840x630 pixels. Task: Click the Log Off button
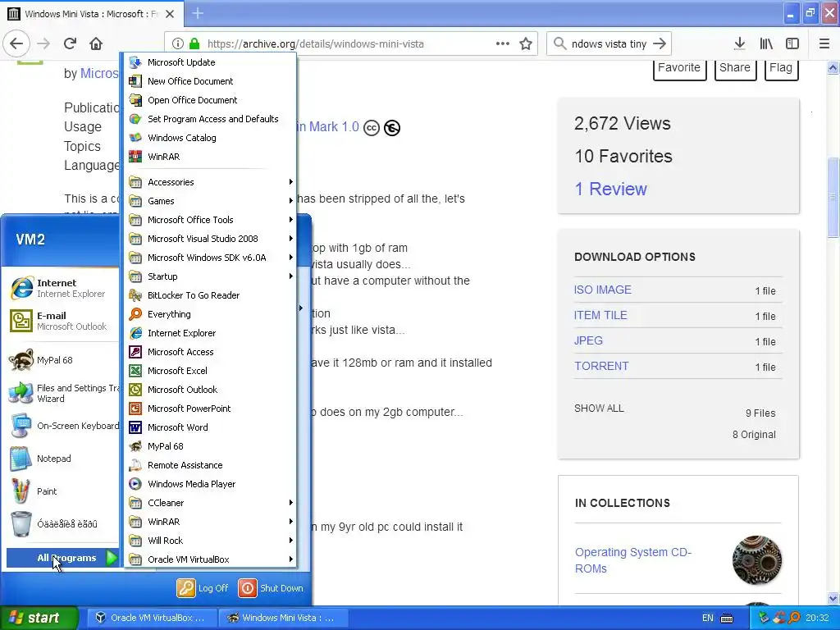pyautogui.click(x=203, y=588)
